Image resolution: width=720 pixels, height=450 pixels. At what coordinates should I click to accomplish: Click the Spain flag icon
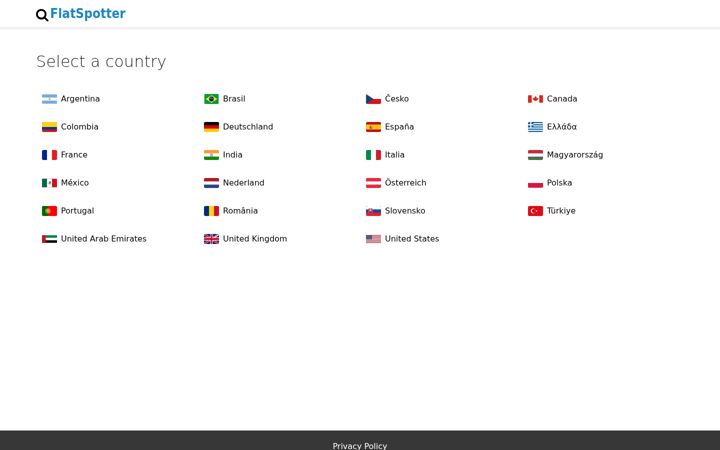[x=373, y=127]
